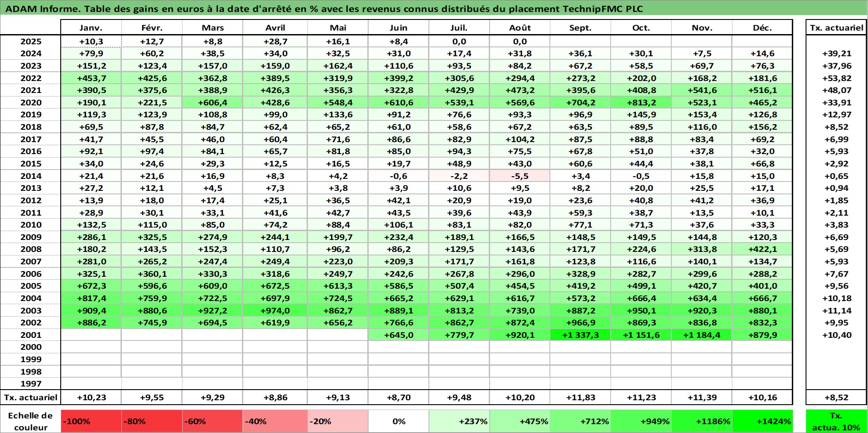Select the +237% pale green swatch
Image resolution: width=868 pixels, height=433 pixels.
[459, 421]
